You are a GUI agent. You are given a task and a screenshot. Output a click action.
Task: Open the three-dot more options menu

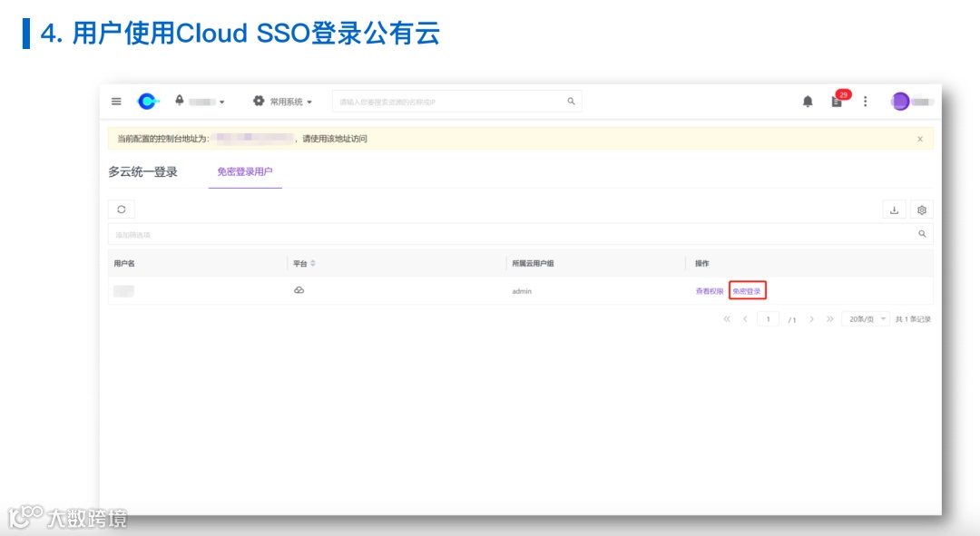865,102
